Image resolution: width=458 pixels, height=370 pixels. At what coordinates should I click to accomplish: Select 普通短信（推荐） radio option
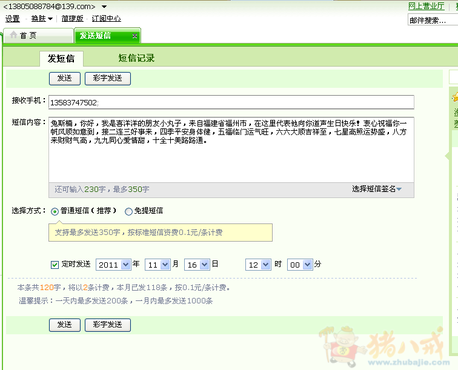[55, 211]
